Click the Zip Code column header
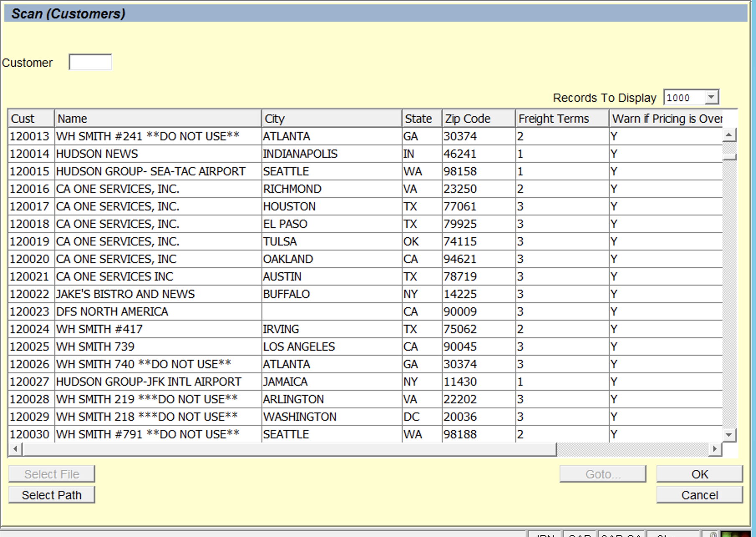Image resolution: width=756 pixels, height=537 pixels. coord(478,119)
